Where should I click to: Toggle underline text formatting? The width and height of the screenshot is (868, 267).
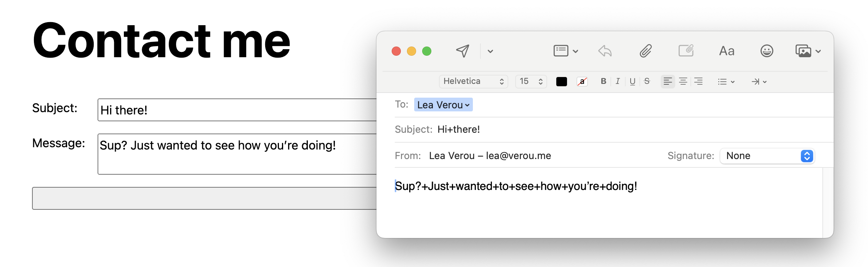click(x=633, y=81)
